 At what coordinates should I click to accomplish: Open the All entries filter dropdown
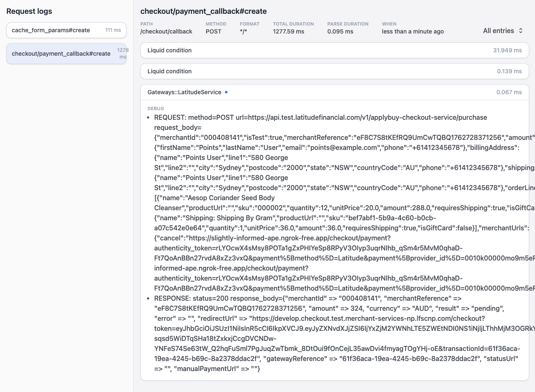pos(499,31)
